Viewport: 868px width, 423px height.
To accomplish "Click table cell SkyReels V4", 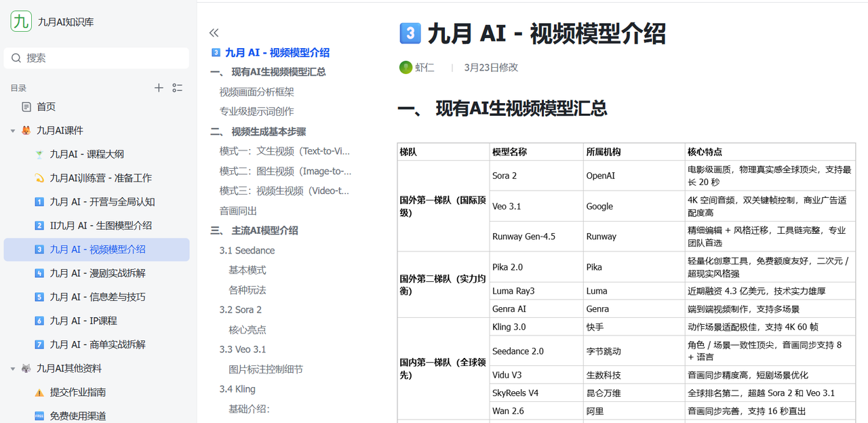I will point(515,392).
